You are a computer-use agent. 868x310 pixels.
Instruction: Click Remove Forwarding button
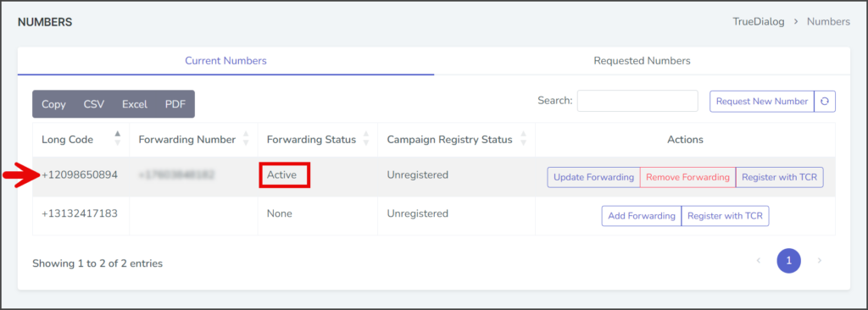[687, 177]
